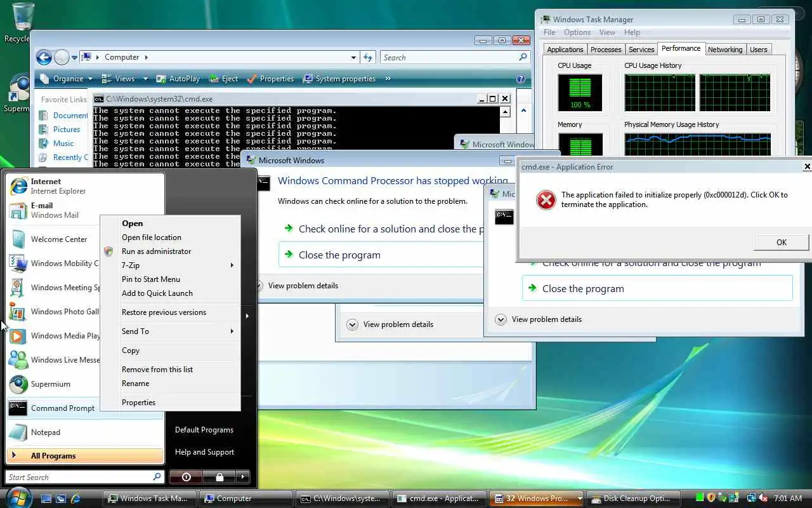Click the Start menu power button
Image resolution: width=812 pixels, height=508 pixels.
pos(186,476)
